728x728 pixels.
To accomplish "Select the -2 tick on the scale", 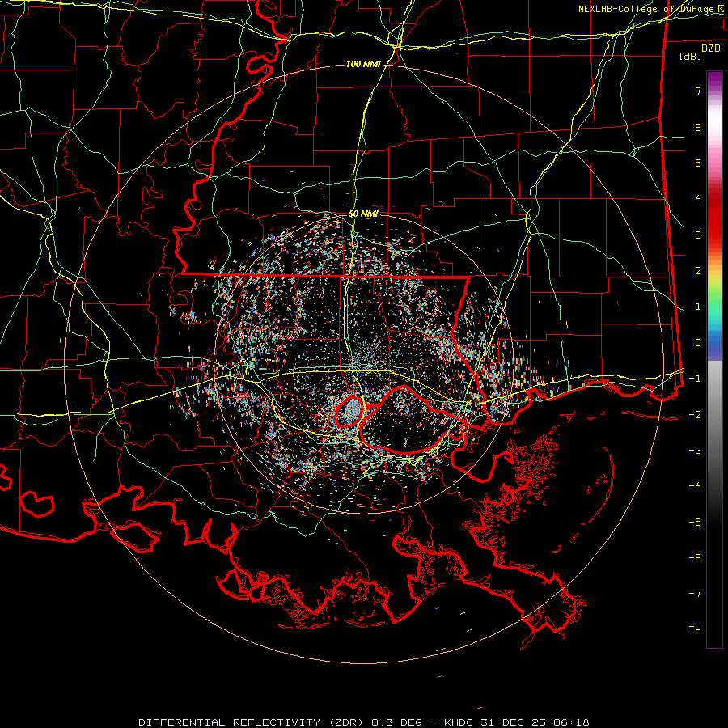I will [695, 415].
